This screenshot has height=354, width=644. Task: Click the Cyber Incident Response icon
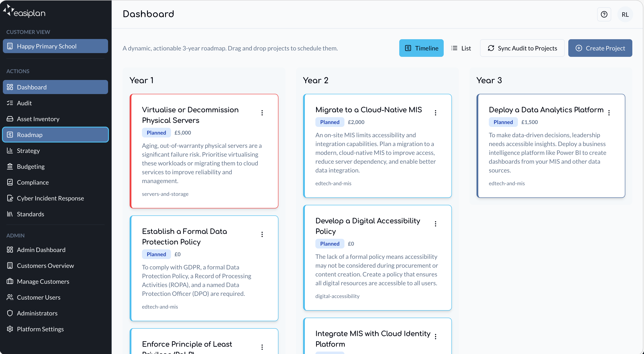[10, 198]
